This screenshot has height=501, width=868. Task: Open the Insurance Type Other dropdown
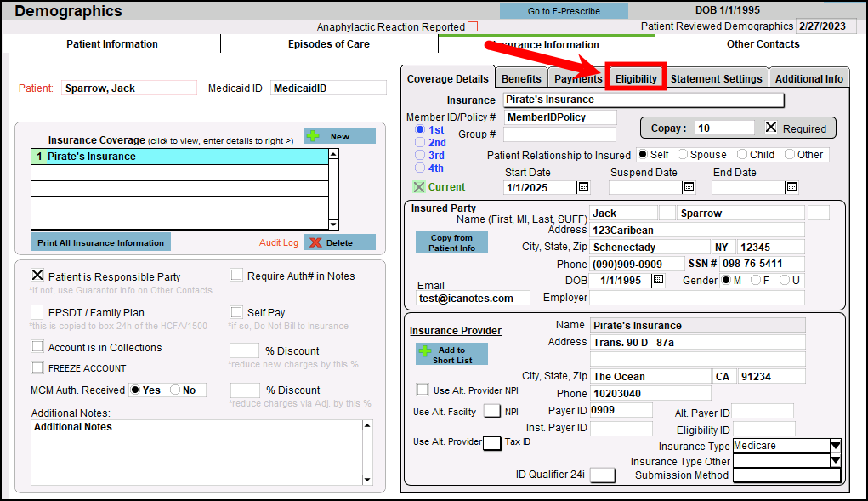[x=835, y=461]
